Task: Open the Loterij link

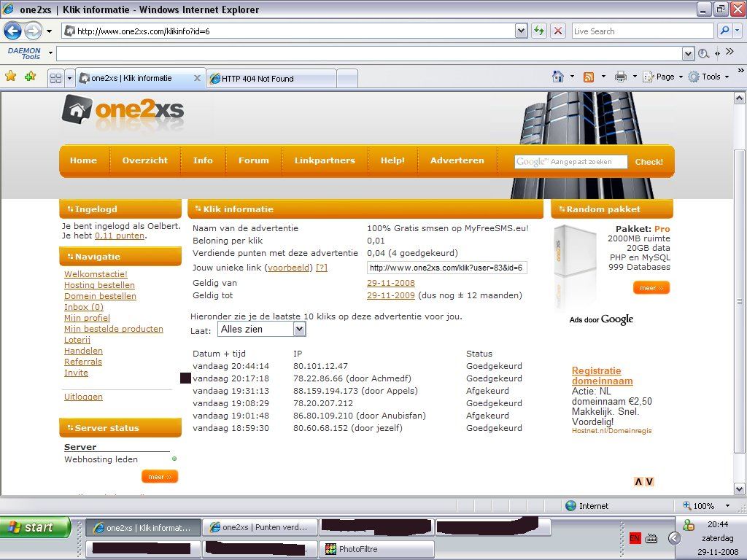Action: click(77, 340)
